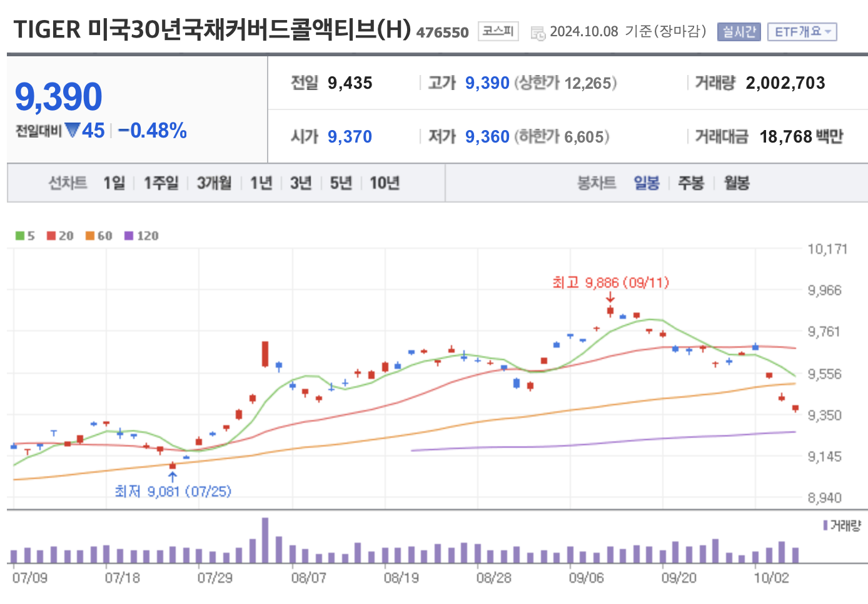Select the 10년 line chart tab
This screenshot has height=604, width=868.
pos(385,183)
